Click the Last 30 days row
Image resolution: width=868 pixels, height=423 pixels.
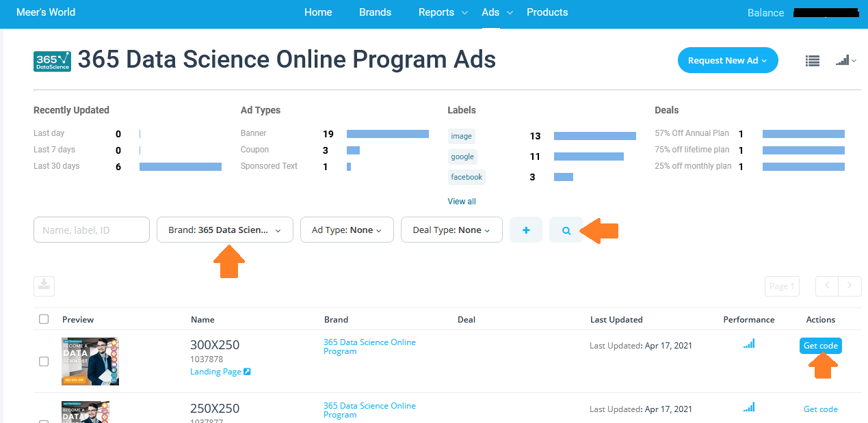point(127,166)
